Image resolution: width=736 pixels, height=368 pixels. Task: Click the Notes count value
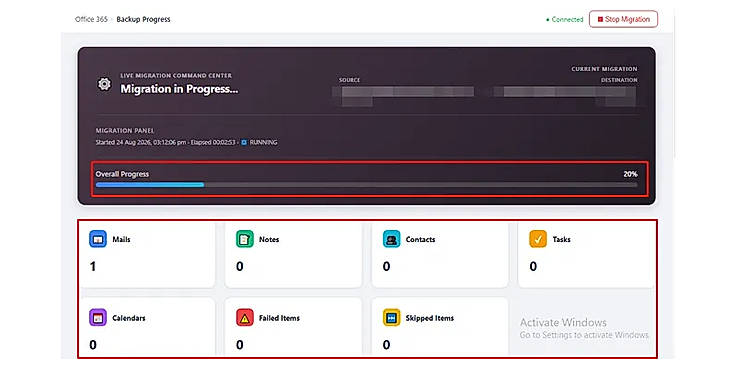pos(240,267)
